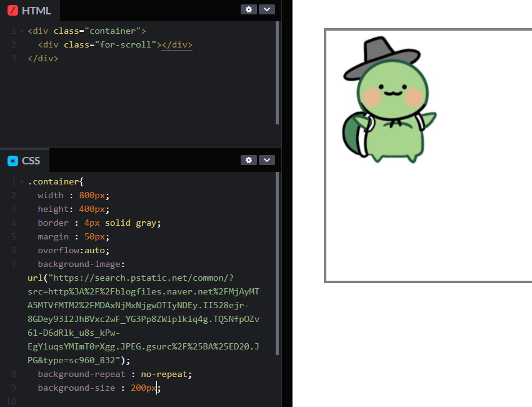Select the CSS panel tab
The width and height of the screenshot is (532, 407).
24,161
